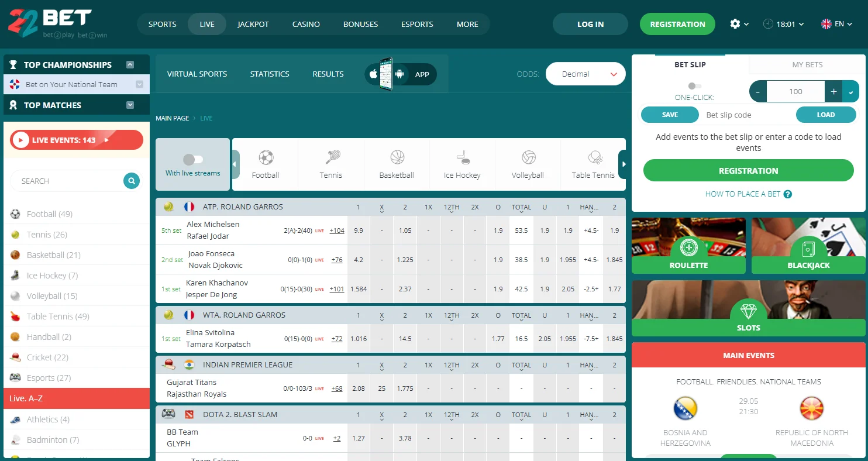Click the top REGISTRATION button

(x=677, y=24)
